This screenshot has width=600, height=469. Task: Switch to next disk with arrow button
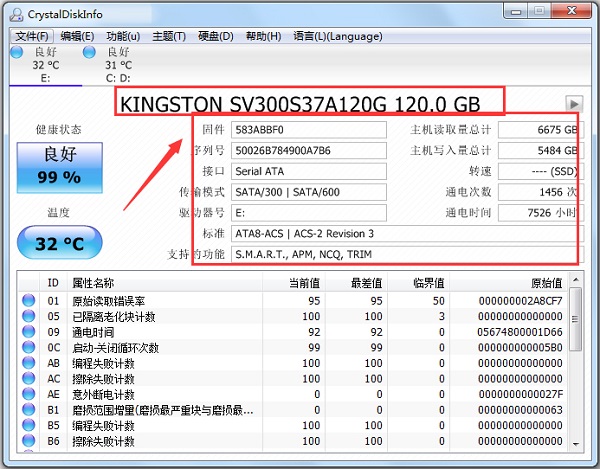(x=574, y=104)
